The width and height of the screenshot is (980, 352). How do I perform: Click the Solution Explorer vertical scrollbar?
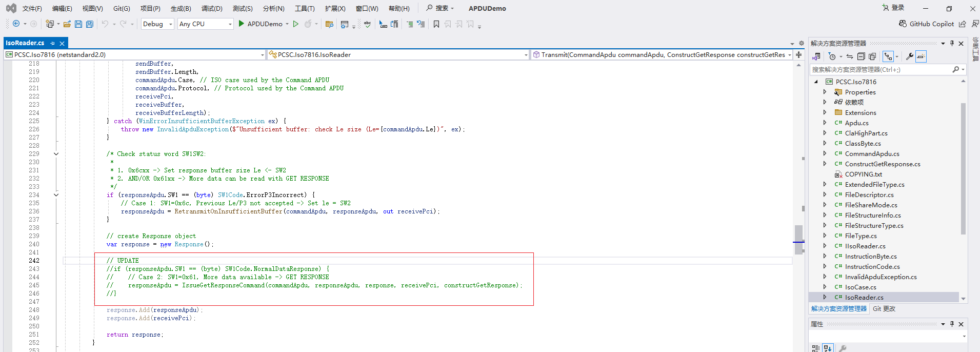[x=963, y=168]
